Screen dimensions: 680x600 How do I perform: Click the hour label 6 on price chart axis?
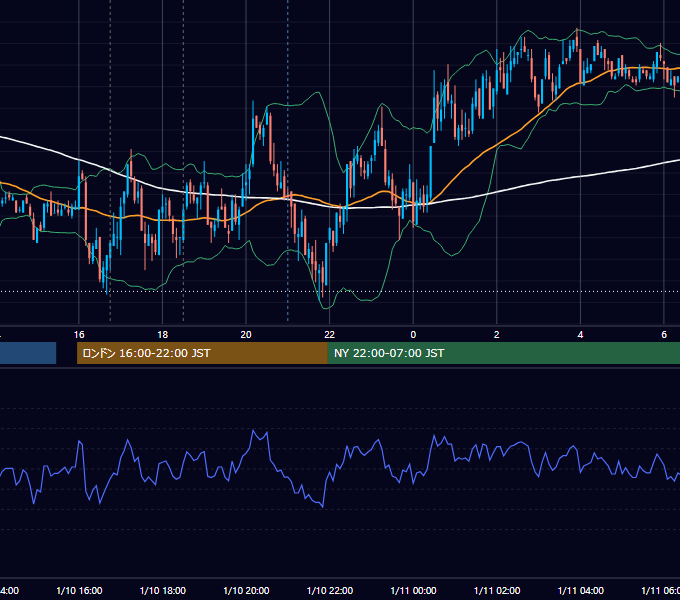(664, 335)
